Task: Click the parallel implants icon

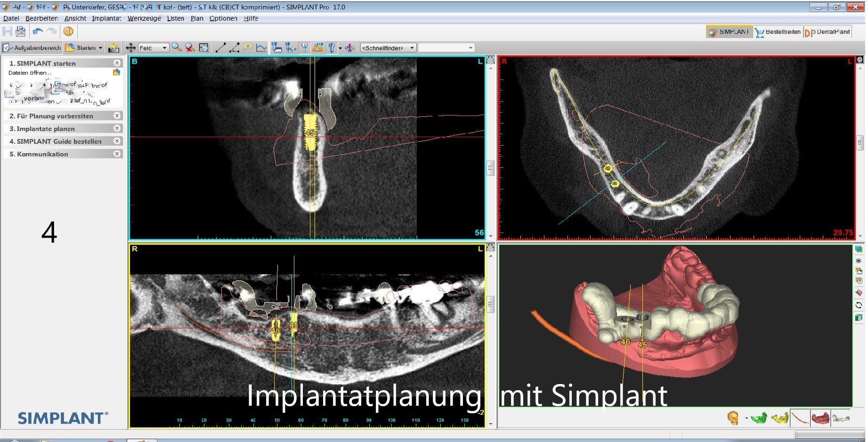Action: tap(291, 48)
